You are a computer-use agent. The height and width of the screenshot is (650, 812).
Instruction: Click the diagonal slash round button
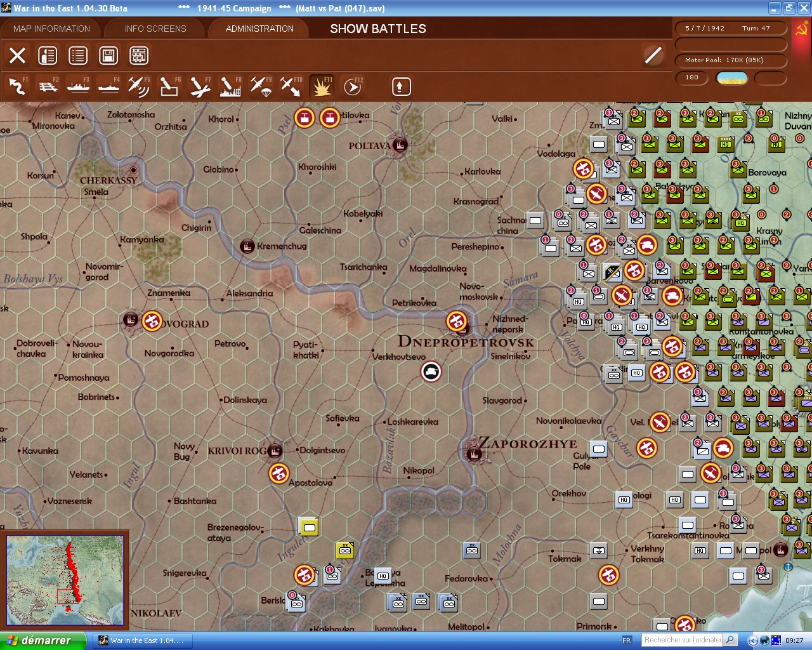coord(653,55)
